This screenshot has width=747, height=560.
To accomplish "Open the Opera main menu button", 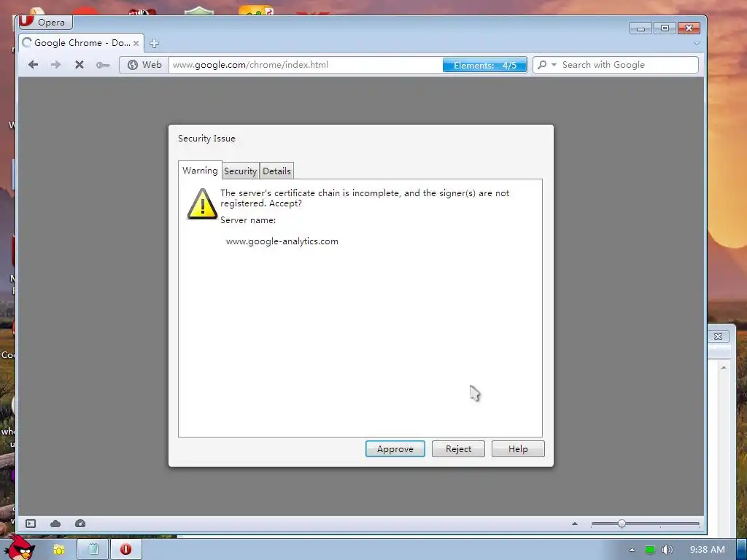I will 45,22.
